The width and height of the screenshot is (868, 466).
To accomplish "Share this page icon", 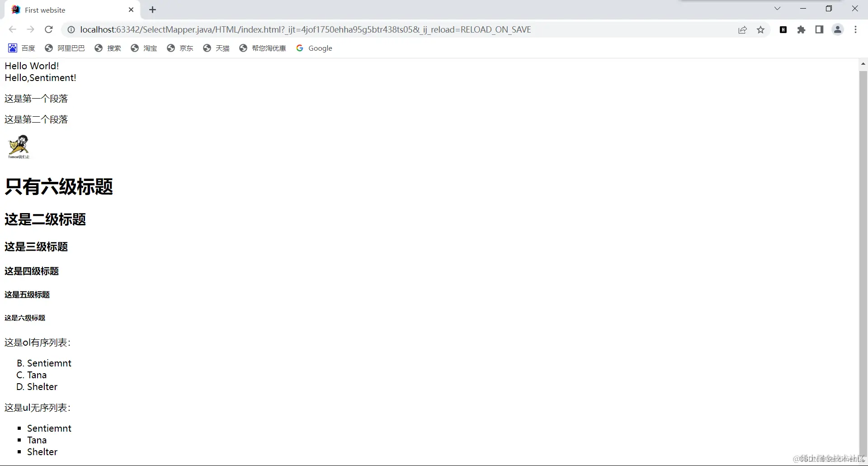I will pos(742,30).
